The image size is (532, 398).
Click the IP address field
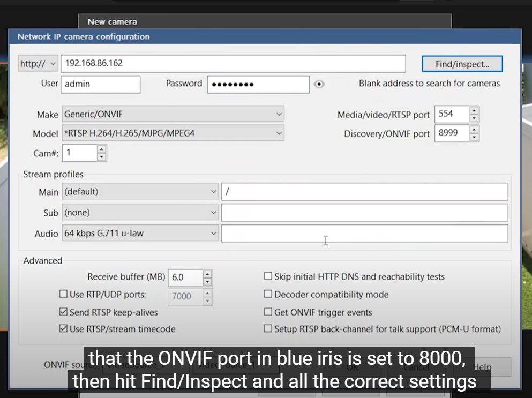(233, 63)
